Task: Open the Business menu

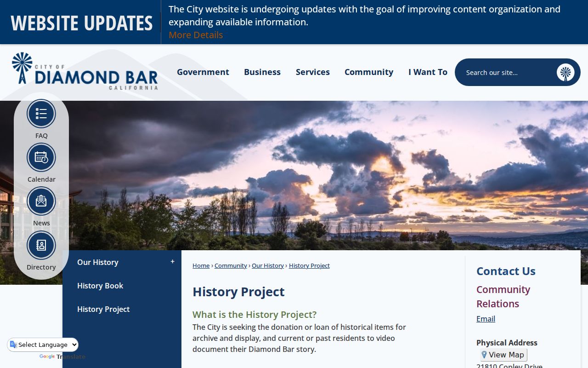Action: pos(262,72)
